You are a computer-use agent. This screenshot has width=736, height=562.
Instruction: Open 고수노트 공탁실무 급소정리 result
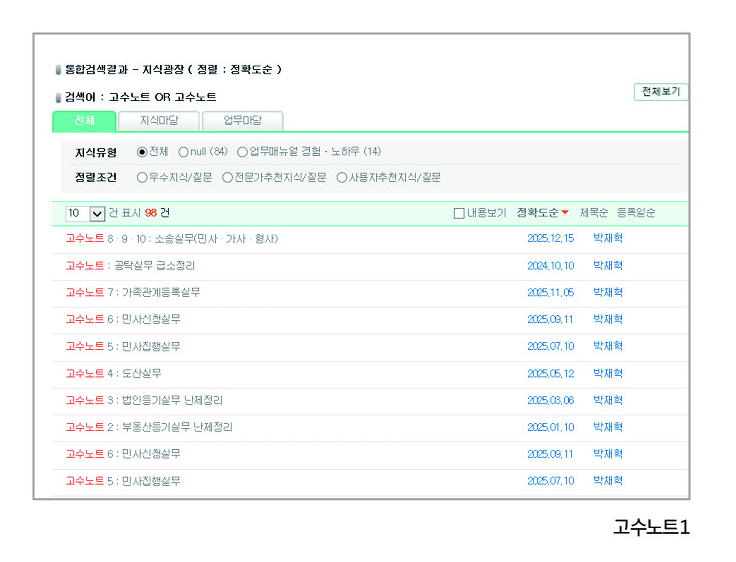click(x=130, y=266)
